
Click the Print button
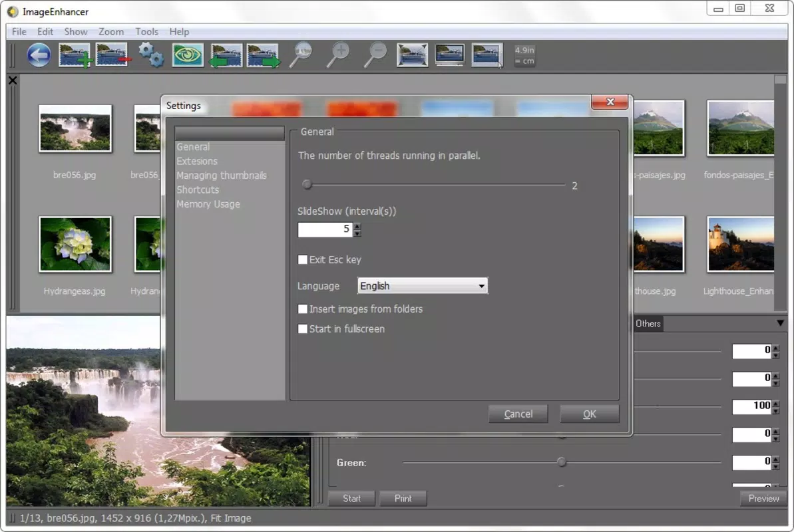click(x=403, y=499)
